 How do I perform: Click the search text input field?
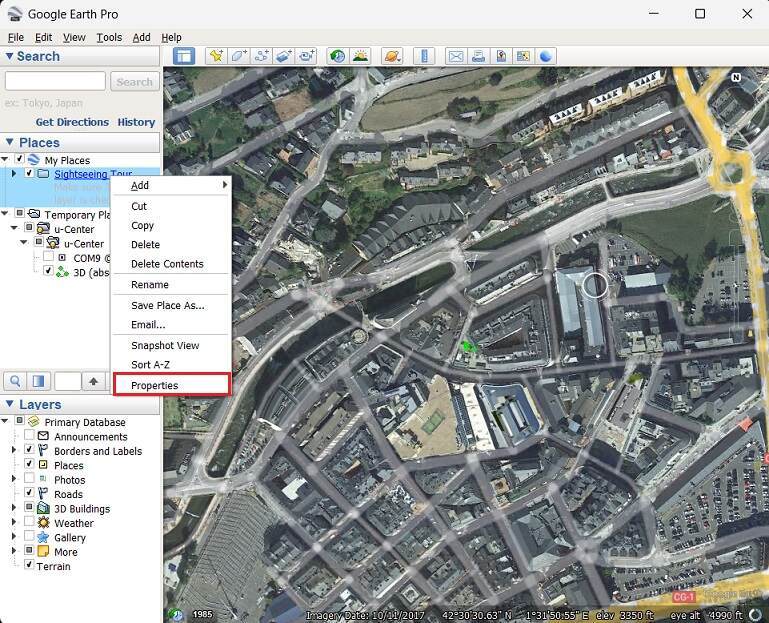pyautogui.click(x=55, y=82)
